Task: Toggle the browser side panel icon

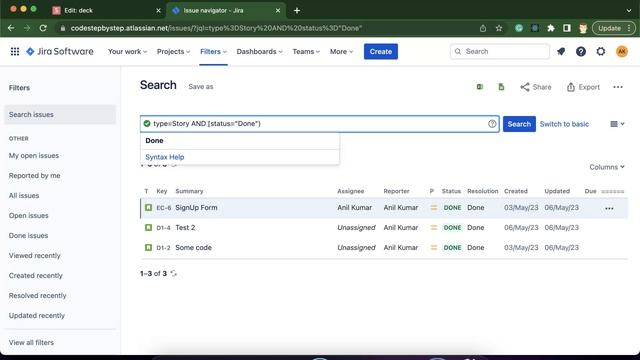Action: [x=567, y=28]
